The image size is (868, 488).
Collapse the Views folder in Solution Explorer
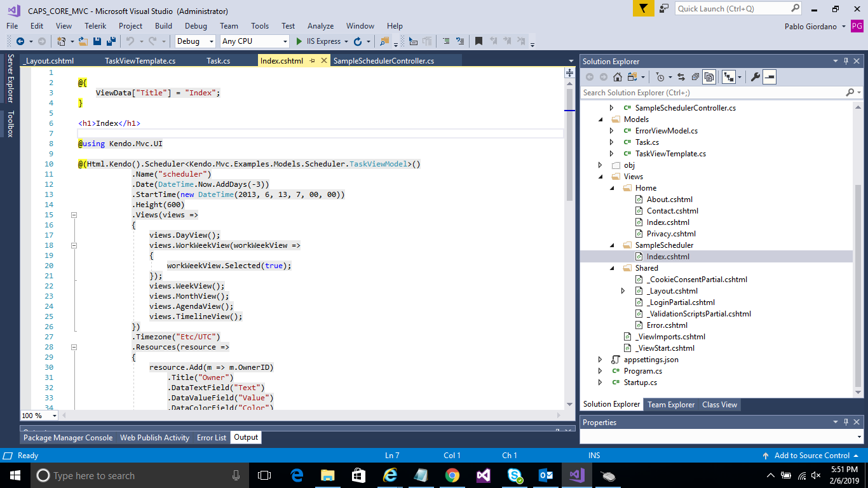600,177
